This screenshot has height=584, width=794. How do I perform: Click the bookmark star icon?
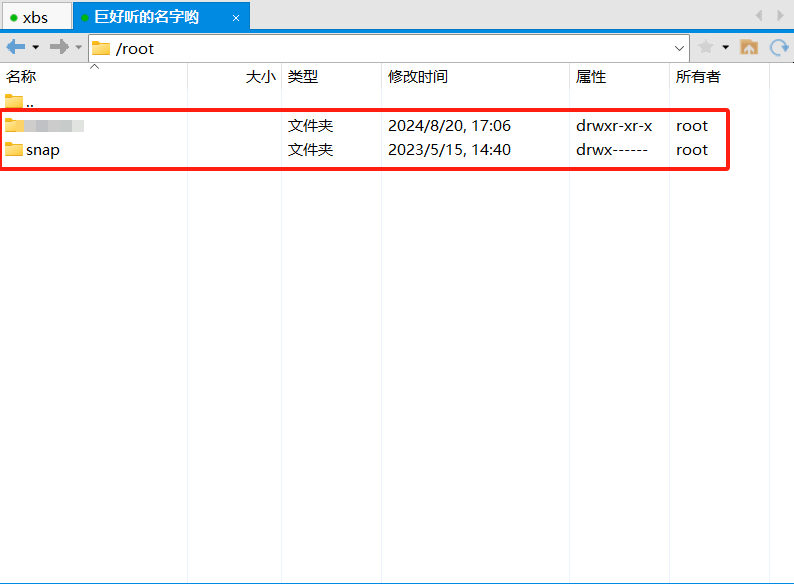[x=705, y=48]
